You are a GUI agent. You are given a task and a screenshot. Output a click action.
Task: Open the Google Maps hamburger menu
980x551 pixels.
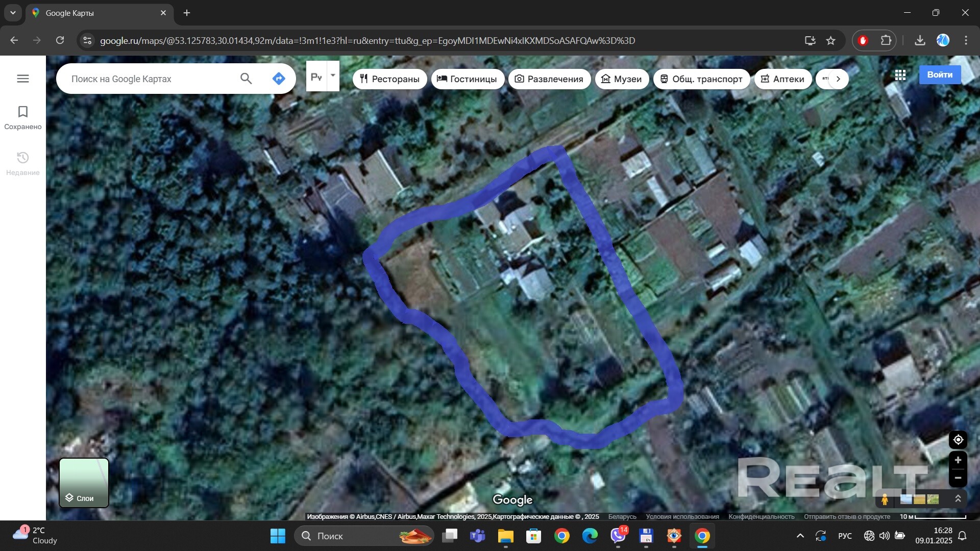tap(23, 79)
